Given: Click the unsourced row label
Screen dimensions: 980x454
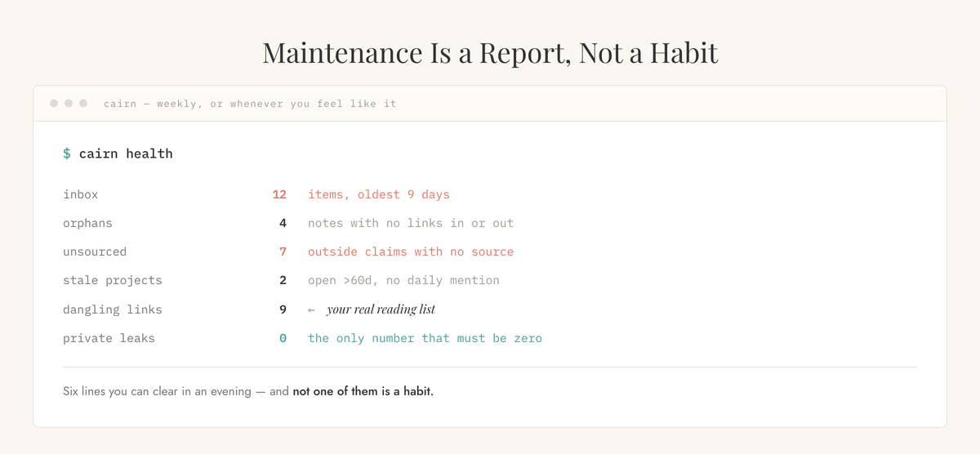Looking at the screenshot, I should tap(95, 251).
